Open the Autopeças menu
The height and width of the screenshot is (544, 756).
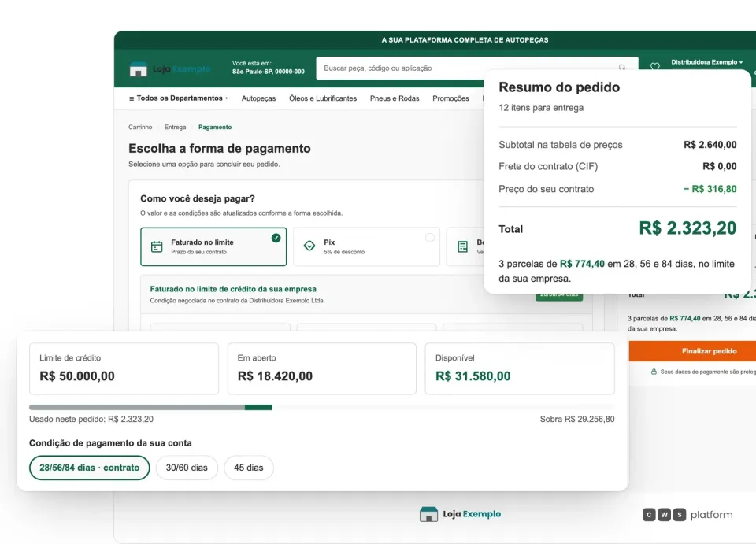[x=258, y=98]
